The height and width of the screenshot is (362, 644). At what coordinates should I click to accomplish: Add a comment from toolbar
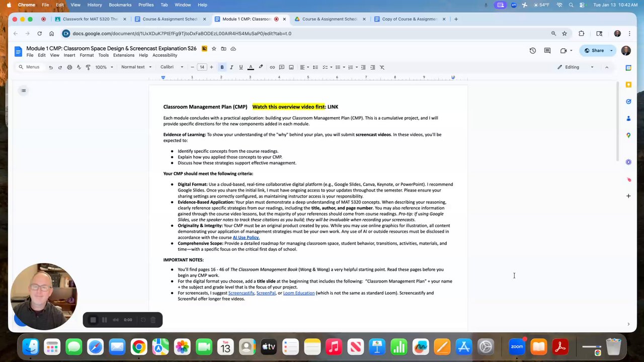coord(282,67)
